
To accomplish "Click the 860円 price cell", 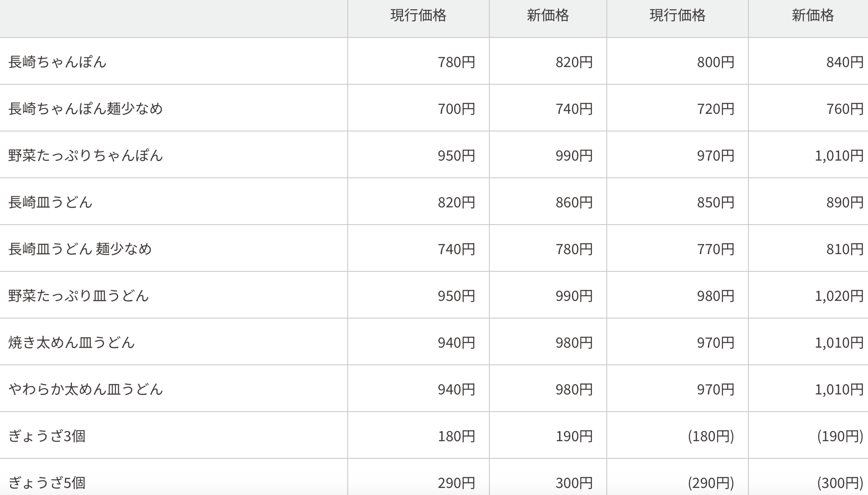I will [x=574, y=202].
